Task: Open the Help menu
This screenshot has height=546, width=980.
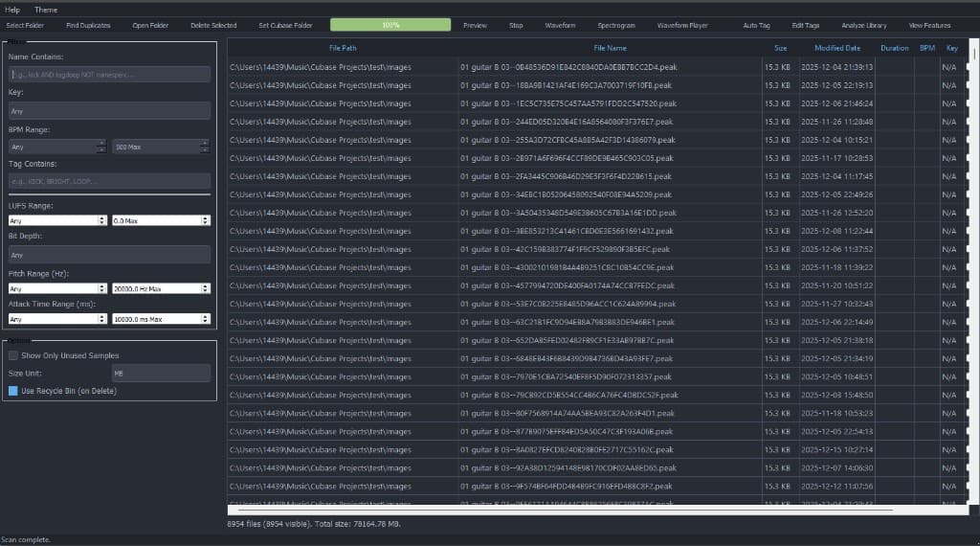Action: coord(12,10)
